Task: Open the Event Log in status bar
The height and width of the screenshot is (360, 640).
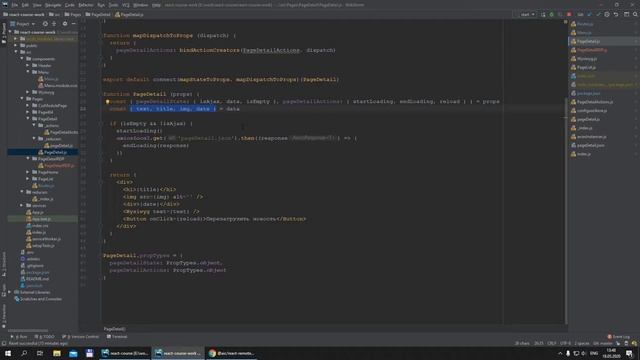Action: pos(619,337)
